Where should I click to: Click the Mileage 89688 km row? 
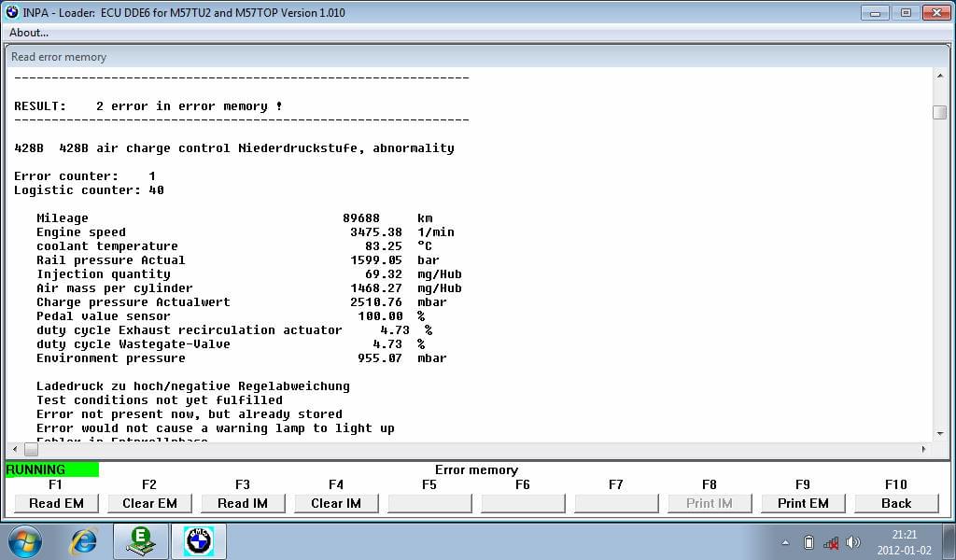point(234,218)
